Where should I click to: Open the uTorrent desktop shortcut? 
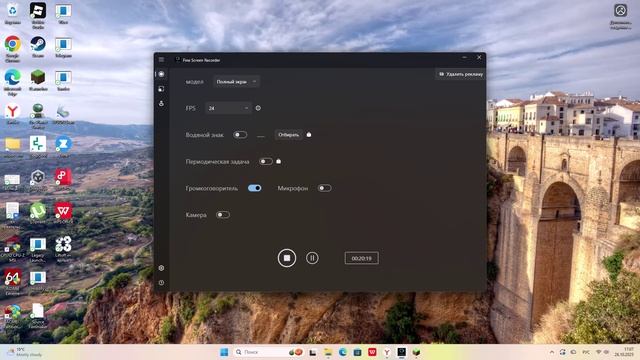tap(38, 213)
